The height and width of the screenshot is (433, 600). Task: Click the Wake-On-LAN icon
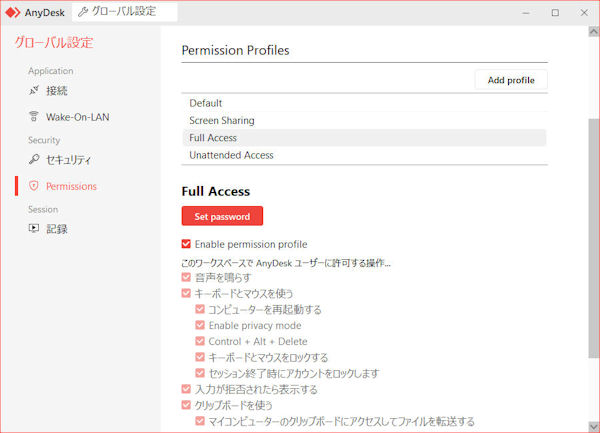click(34, 116)
